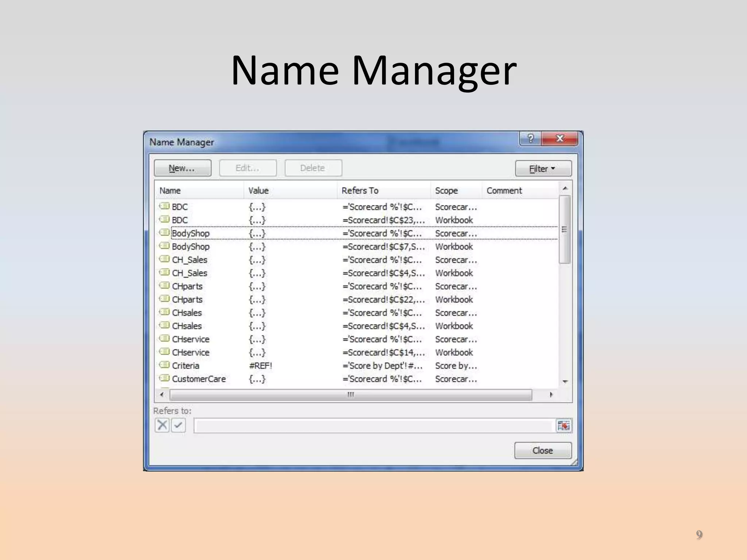Viewport: 747px width, 560px height.
Task: Click the name tag icon beside Criteria
Action: pyautogui.click(x=165, y=365)
